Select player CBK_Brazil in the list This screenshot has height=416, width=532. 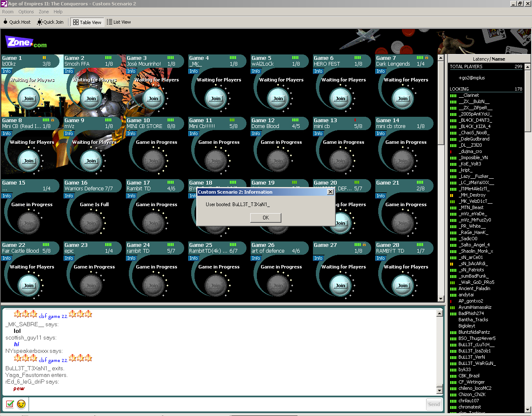[469, 376]
